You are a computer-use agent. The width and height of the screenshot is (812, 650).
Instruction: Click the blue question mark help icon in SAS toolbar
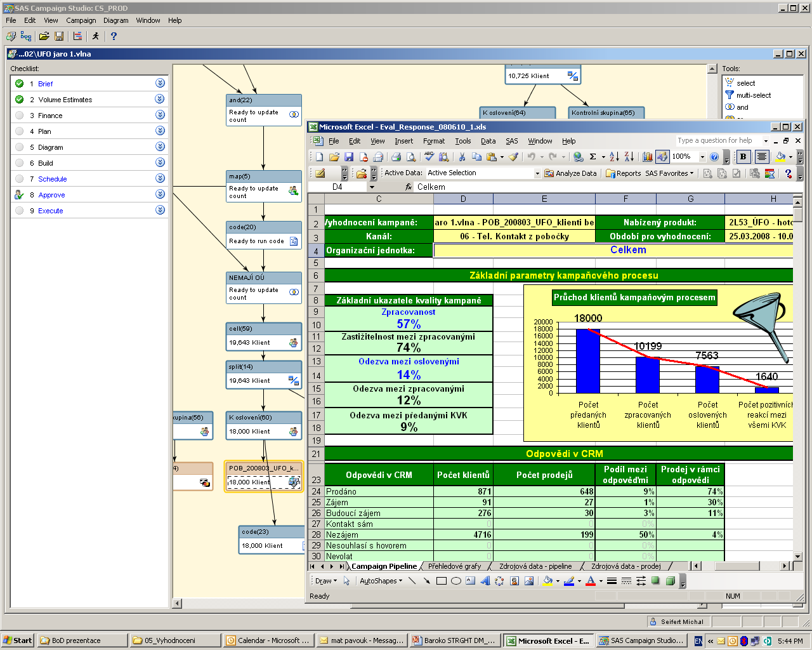pyautogui.click(x=114, y=36)
